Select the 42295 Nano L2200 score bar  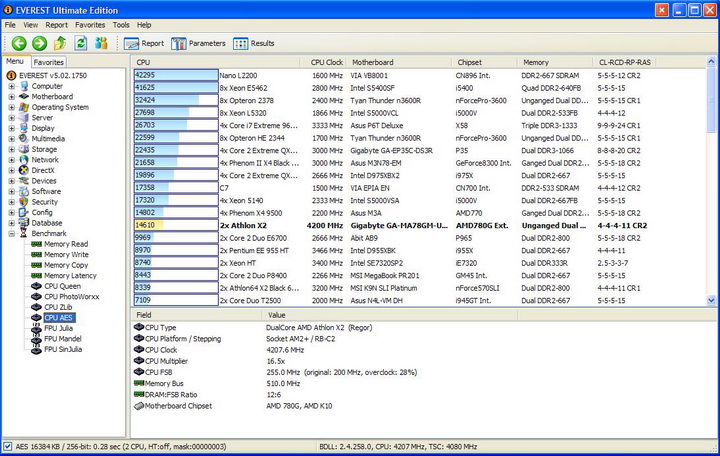pyautogui.click(x=176, y=75)
